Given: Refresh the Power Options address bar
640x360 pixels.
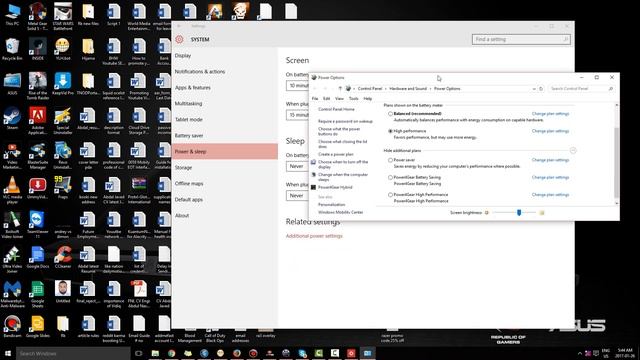Looking at the screenshot, I should (541, 89).
